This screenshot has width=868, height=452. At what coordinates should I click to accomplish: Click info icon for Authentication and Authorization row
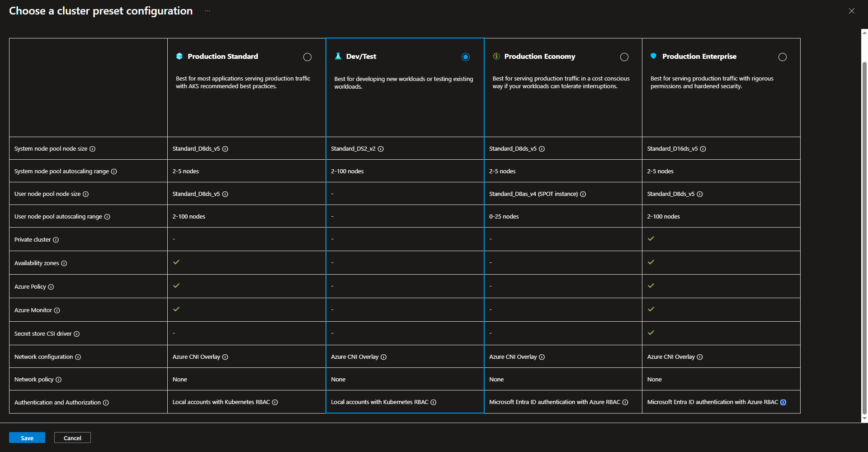[x=106, y=403]
